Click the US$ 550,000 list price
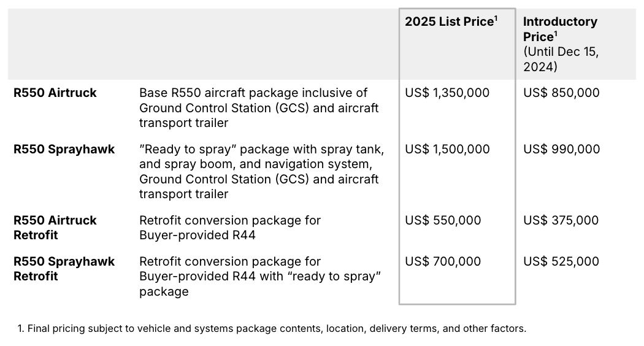Viewport: 644px width, 346px height. coord(443,220)
